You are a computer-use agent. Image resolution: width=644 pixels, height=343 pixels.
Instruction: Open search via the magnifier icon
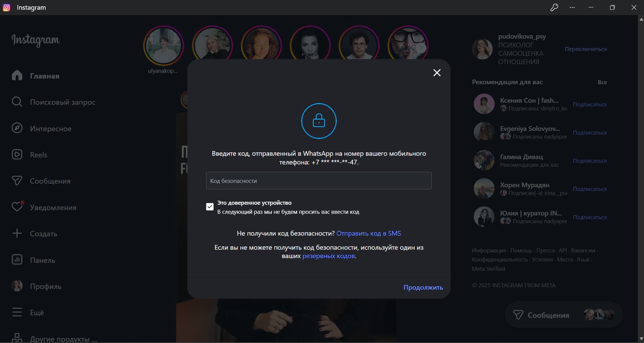(x=17, y=102)
